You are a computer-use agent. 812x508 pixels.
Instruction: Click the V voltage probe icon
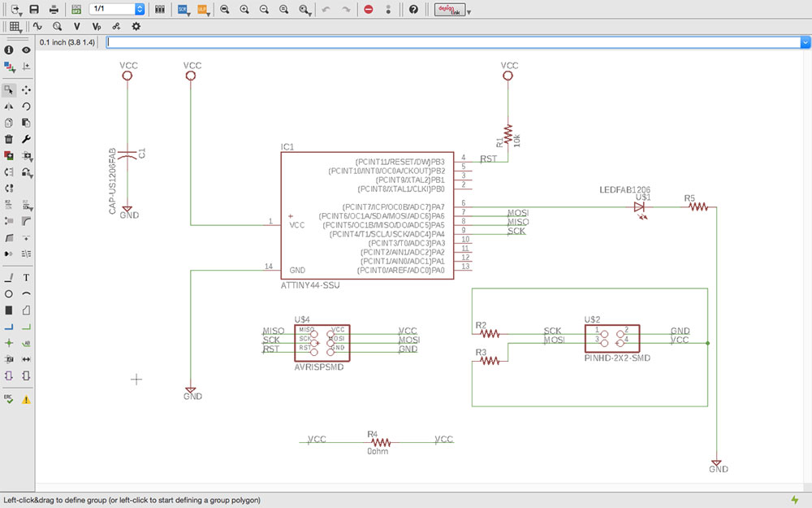pos(76,26)
